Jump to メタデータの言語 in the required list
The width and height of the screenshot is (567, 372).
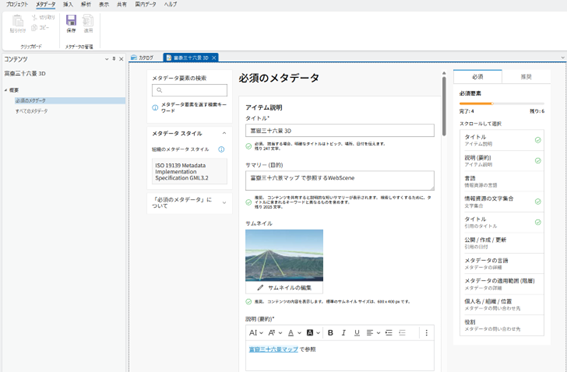coord(502,264)
